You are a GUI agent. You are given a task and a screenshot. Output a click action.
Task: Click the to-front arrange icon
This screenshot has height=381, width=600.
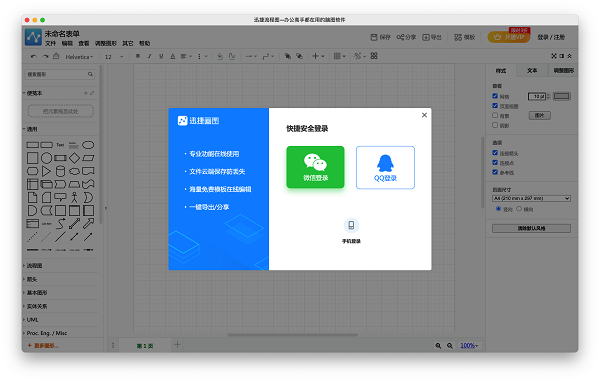point(287,56)
